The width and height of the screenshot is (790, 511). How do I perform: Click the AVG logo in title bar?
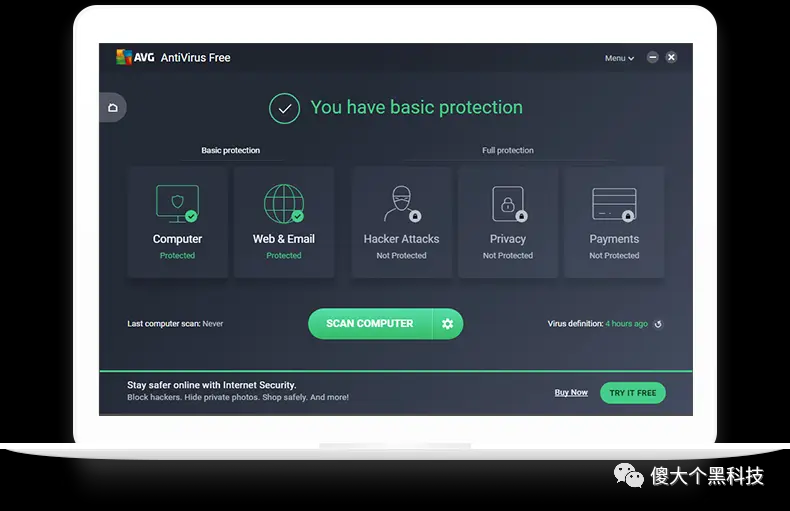pos(135,57)
